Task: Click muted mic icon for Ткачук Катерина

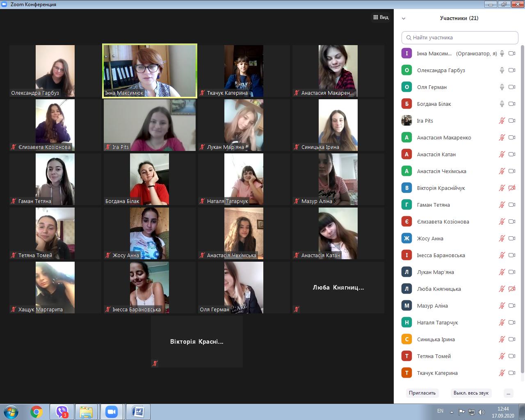Action: [x=502, y=373]
